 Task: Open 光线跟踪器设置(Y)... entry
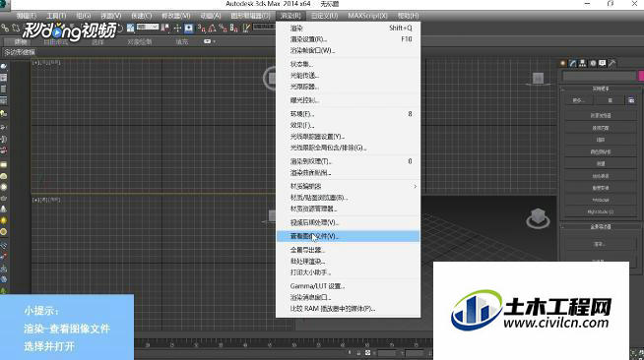pos(349,136)
